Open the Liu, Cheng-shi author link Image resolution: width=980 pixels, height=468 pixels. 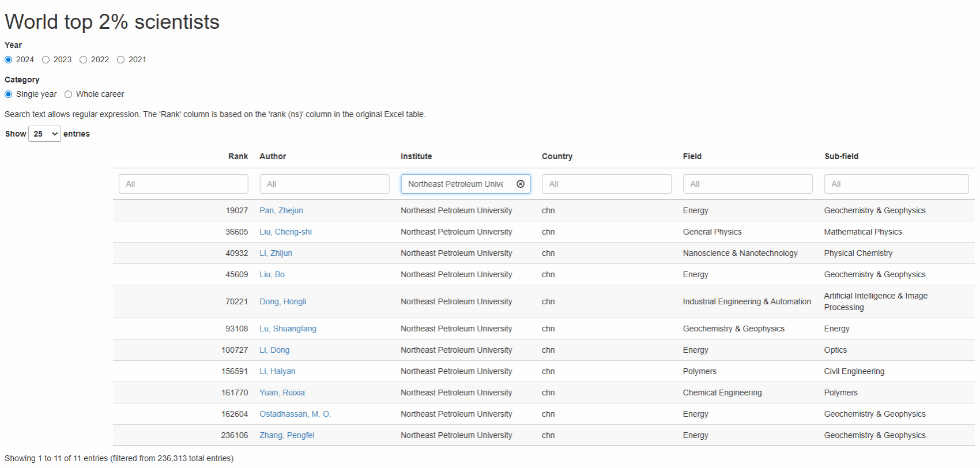[285, 232]
